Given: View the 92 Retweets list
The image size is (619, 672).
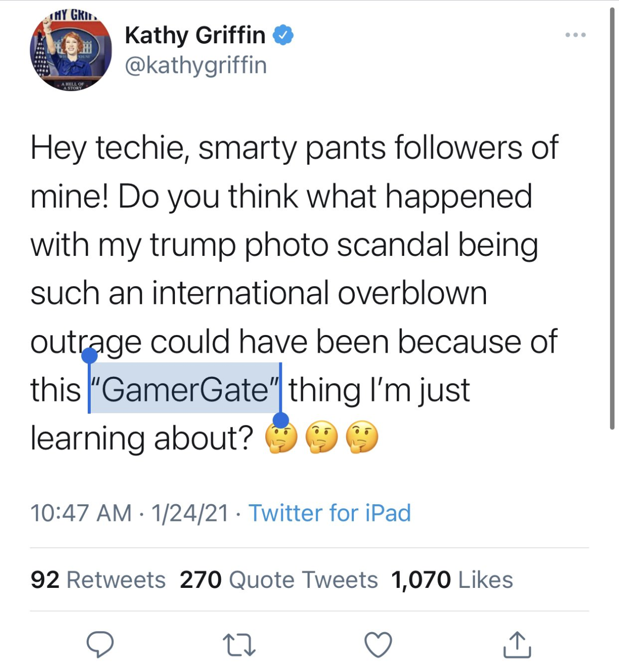Looking at the screenshot, I should [98, 580].
